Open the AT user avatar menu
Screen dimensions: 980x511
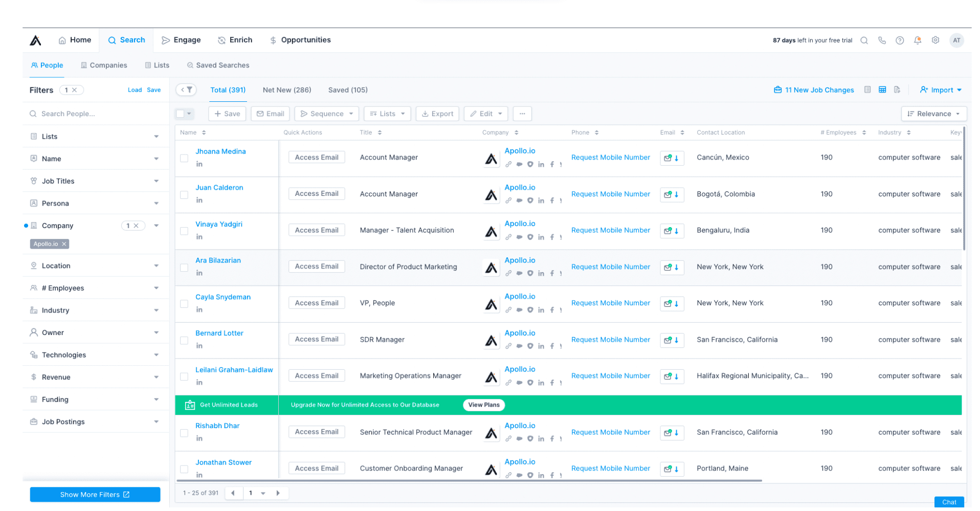[956, 40]
